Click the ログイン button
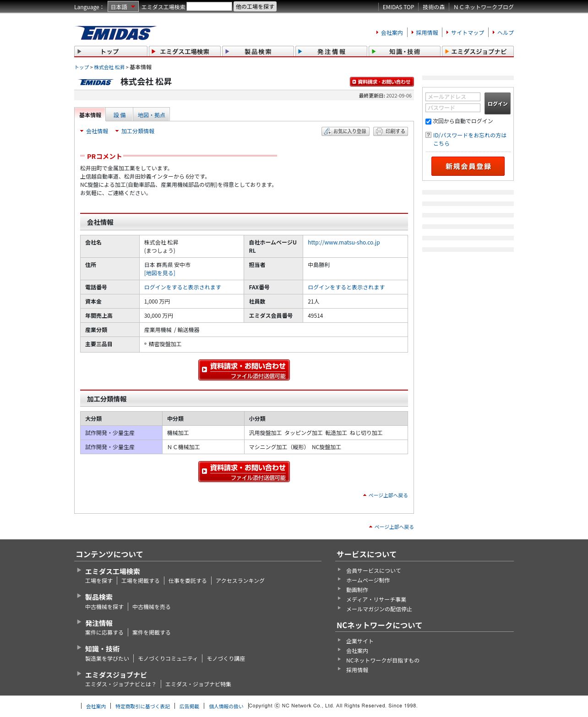The image size is (588, 717). tap(497, 103)
